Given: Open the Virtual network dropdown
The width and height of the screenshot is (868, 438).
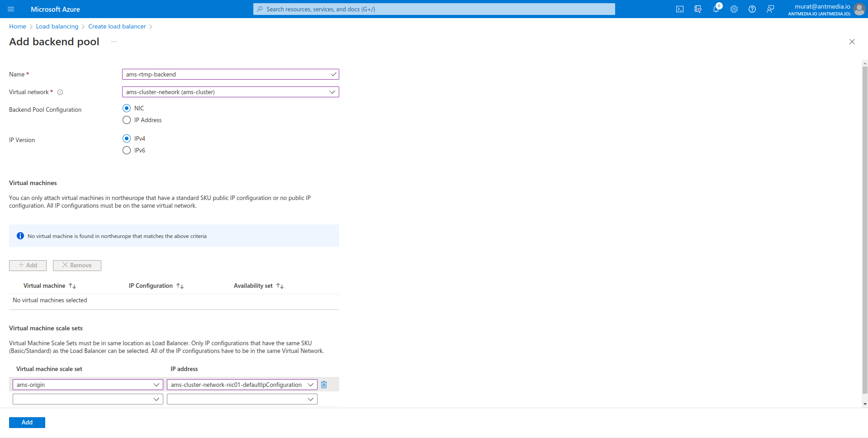Looking at the screenshot, I should tap(230, 92).
